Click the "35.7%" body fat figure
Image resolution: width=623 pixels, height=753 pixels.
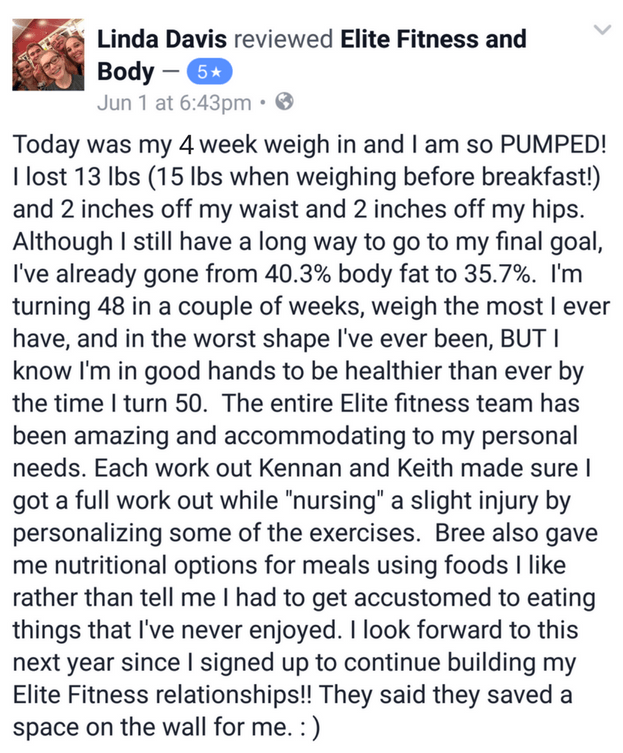498,274
